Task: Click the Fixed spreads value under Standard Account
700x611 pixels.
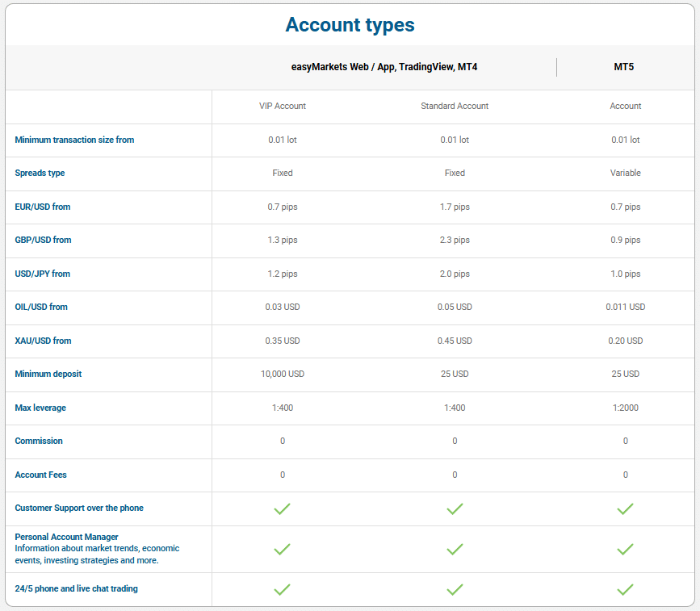Action: point(455,173)
